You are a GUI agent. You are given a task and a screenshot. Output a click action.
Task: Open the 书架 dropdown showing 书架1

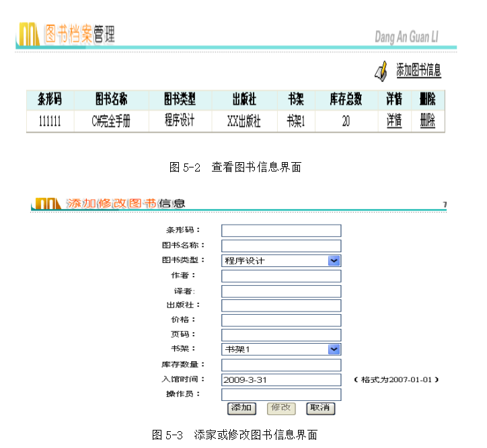coord(281,349)
